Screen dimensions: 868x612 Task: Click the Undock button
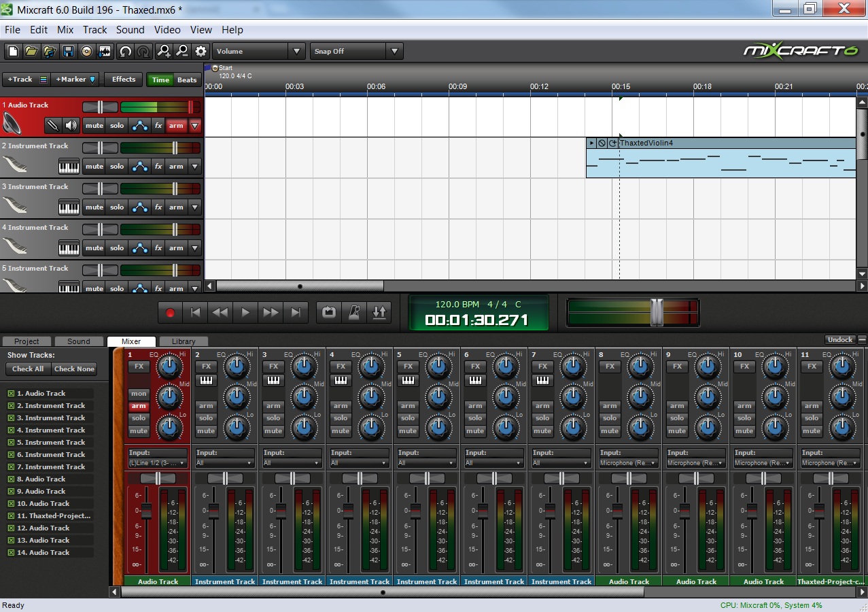839,339
